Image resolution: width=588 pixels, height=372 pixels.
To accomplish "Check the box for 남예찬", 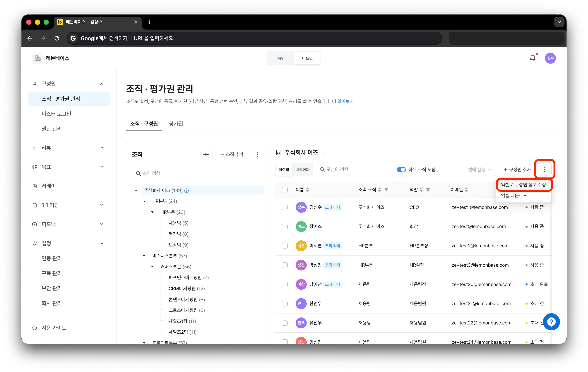I will coord(285,284).
